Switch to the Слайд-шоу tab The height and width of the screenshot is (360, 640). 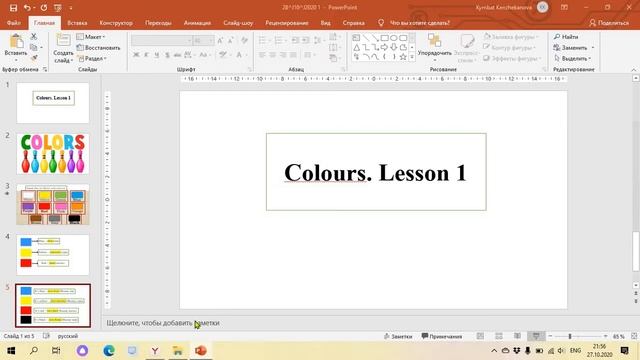tap(238, 23)
